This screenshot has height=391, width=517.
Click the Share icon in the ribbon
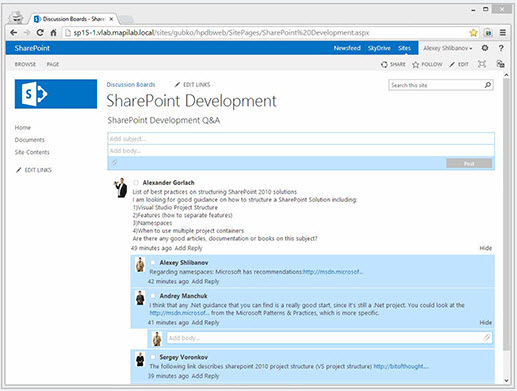tap(384, 64)
